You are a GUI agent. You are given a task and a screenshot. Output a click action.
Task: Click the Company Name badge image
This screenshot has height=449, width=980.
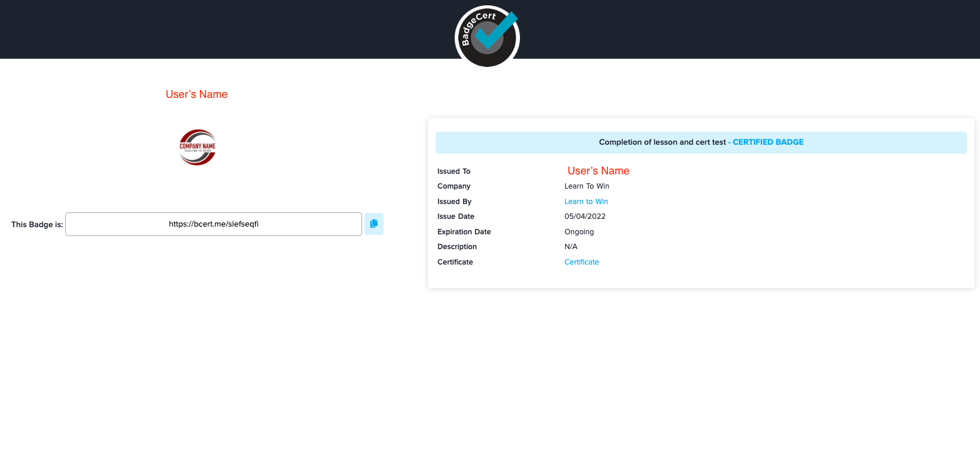198,147
